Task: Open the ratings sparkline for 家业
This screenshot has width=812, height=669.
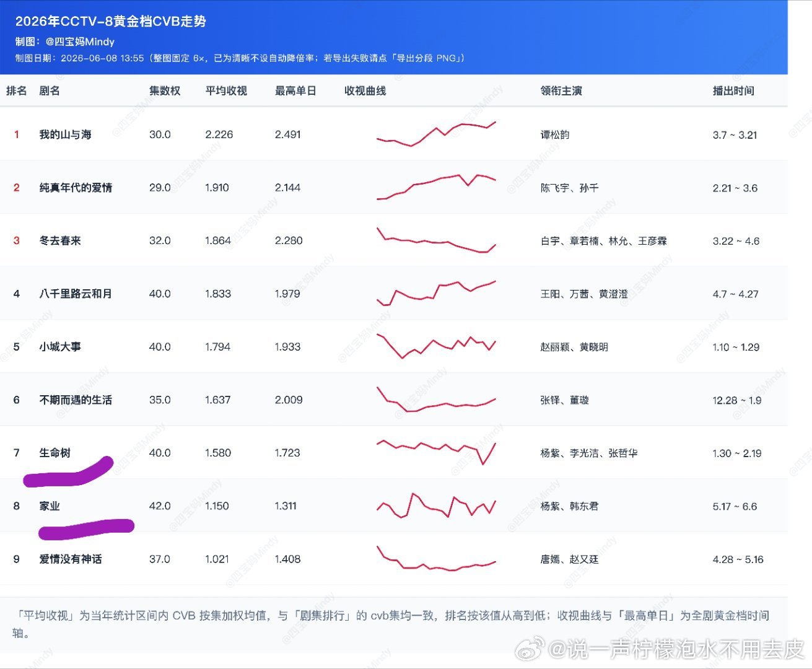Action: coord(436,505)
